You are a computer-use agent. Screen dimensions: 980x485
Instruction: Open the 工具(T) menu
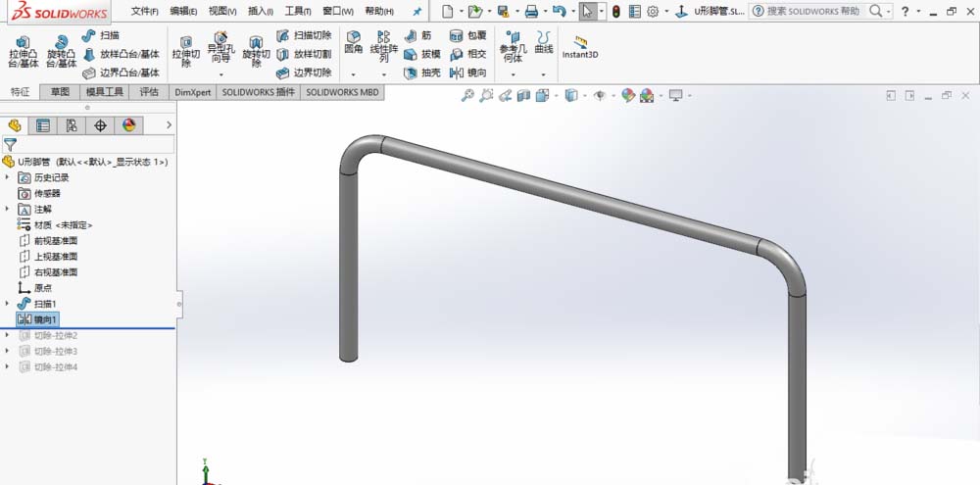point(298,11)
